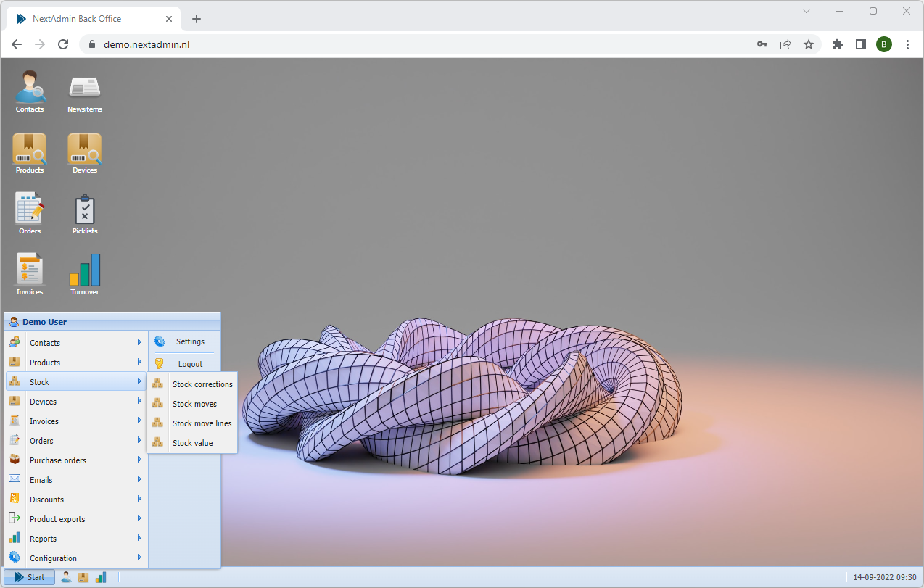This screenshot has height=588, width=924.
Task: Select Product exports in the start menu
Action: pos(76,519)
